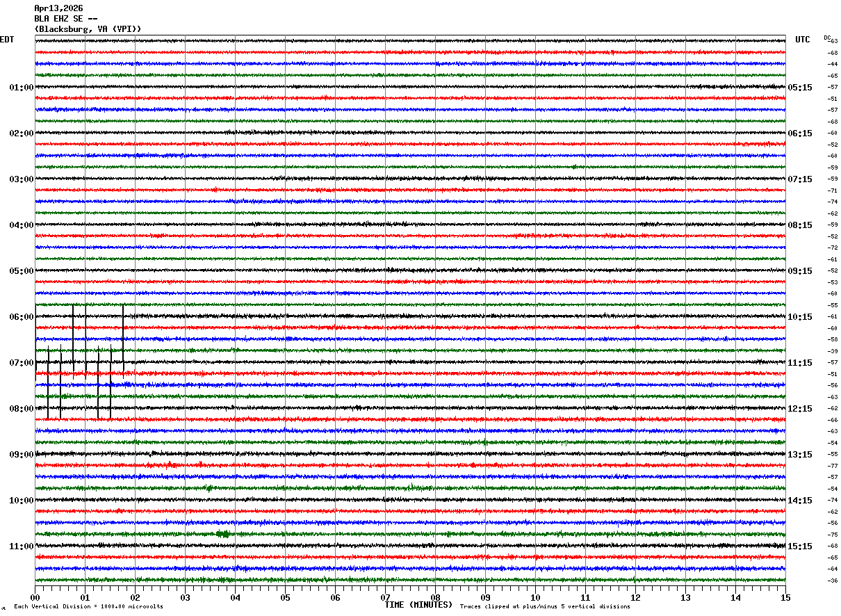The image size is (841, 616).
Task: Click the 11:15 UTC time label
Action: 800,363
